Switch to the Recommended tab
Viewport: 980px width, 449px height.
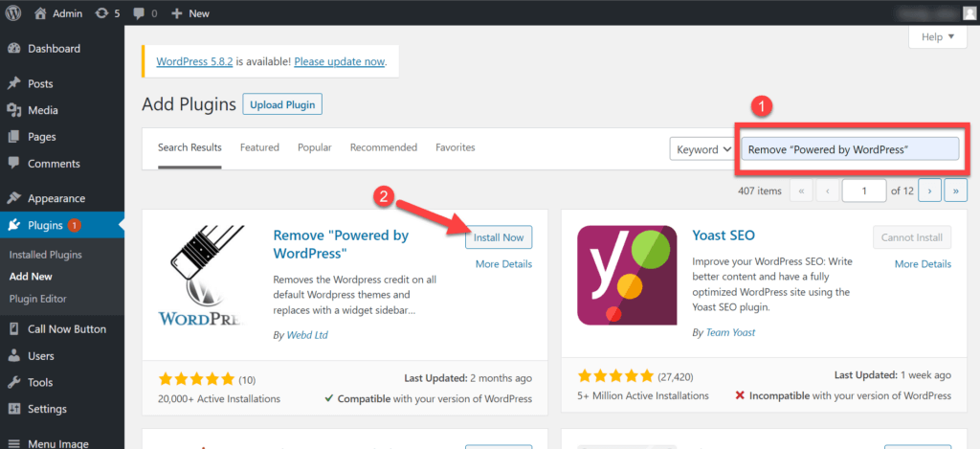383,147
